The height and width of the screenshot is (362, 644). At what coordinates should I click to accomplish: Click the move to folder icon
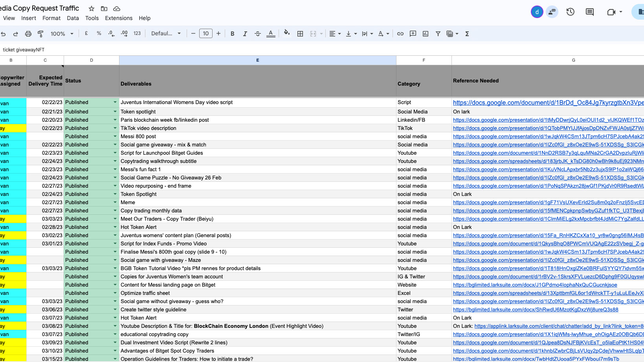pyautogui.click(x=104, y=9)
